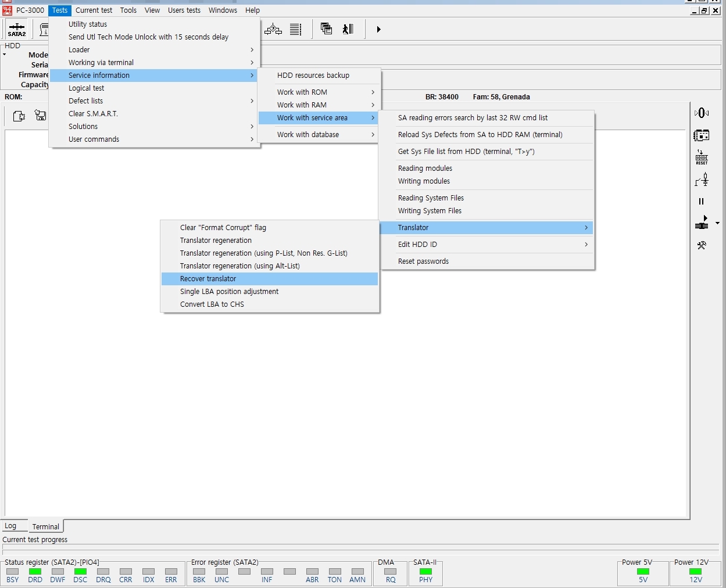
Task: Expand Work with ROM submenu
Action: [319, 92]
